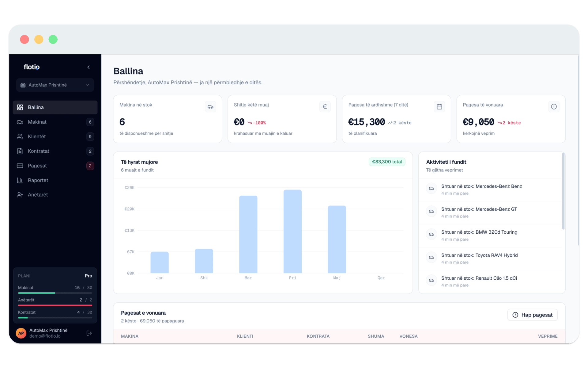Click car icon beside Mercedes-Benz GT activity

pyautogui.click(x=432, y=211)
